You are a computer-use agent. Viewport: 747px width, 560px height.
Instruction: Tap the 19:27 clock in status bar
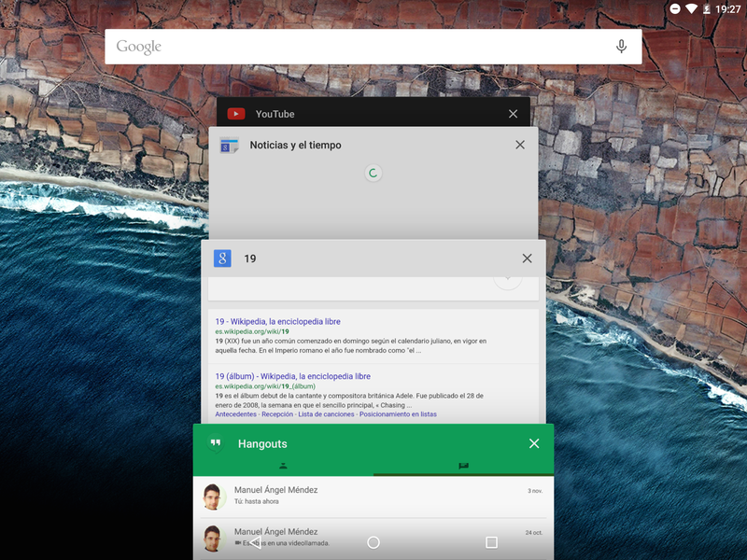[728, 9]
